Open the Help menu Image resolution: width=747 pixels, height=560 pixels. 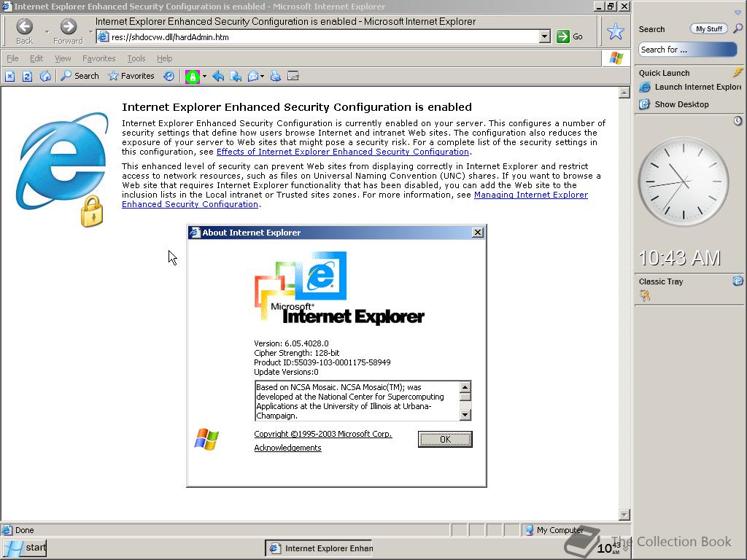(164, 58)
